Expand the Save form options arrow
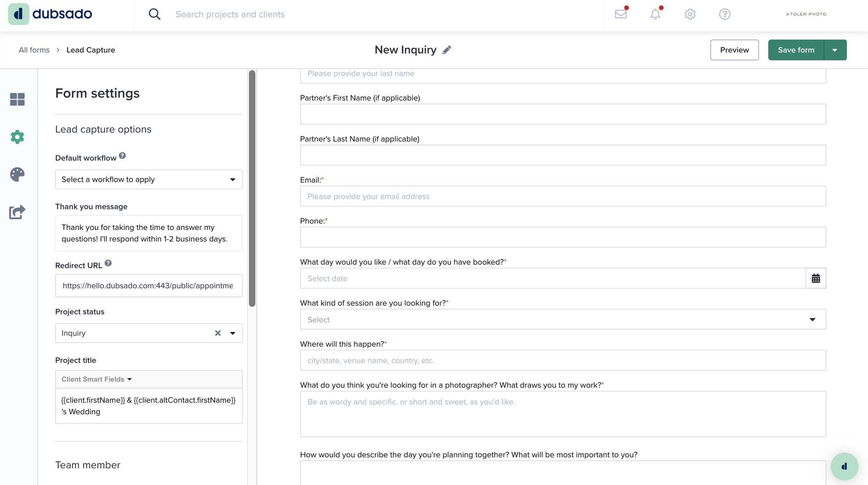Viewport: 868px width, 485px height. pos(835,50)
